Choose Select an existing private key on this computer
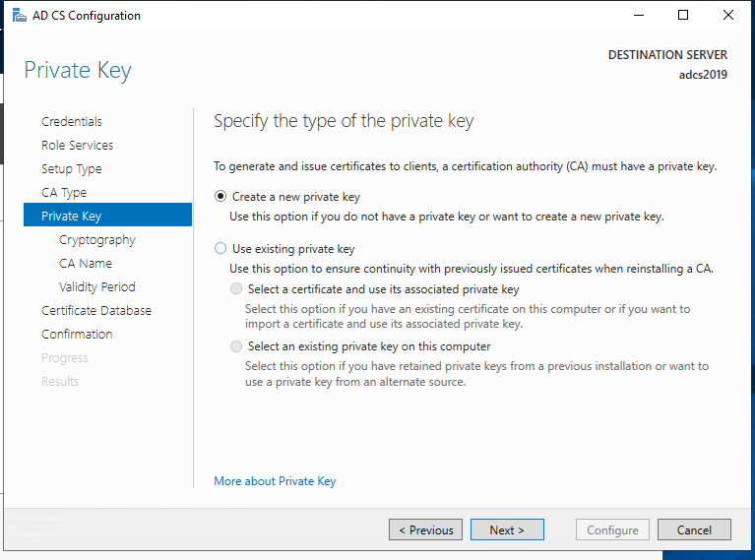 pos(235,346)
